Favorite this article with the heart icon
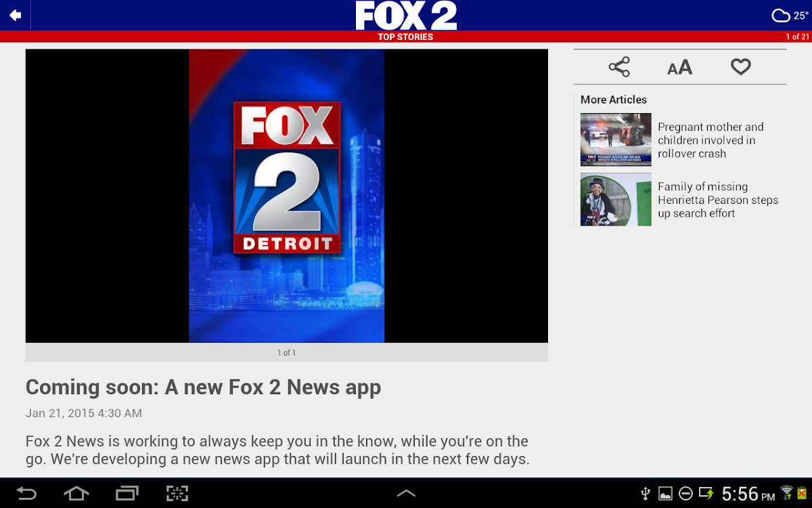 tap(741, 66)
